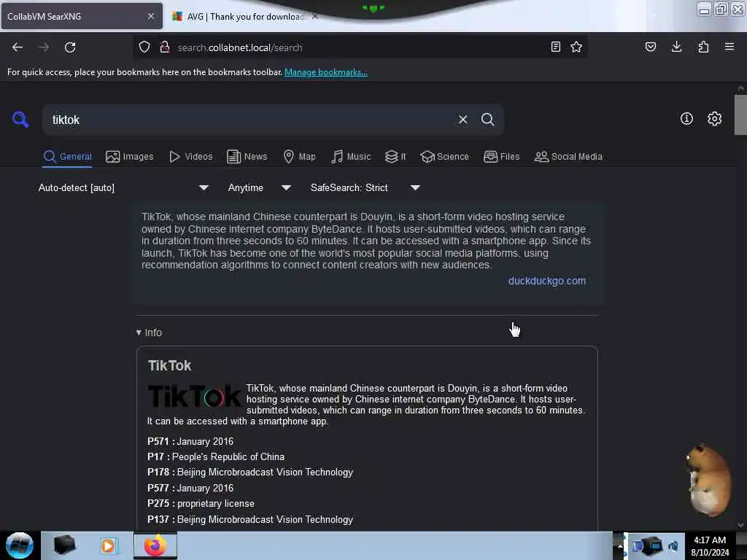The height and width of the screenshot is (560, 747).
Task: Switch to Social Media category
Action: point(568,157)
